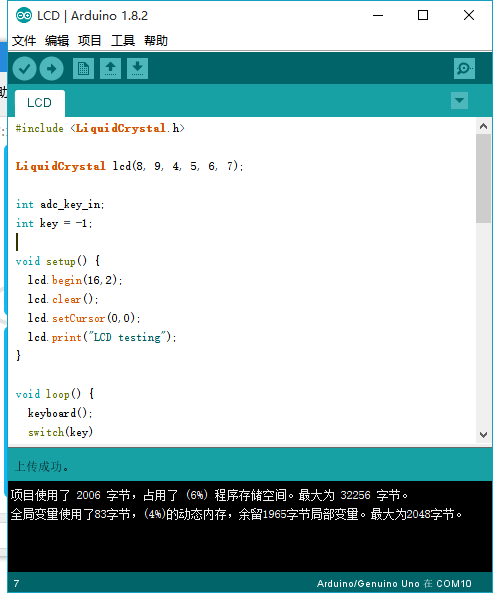Screen dimensions: 500x600
Task: Click the Verify checkmark toolbar button
Action: click(24, 69)
